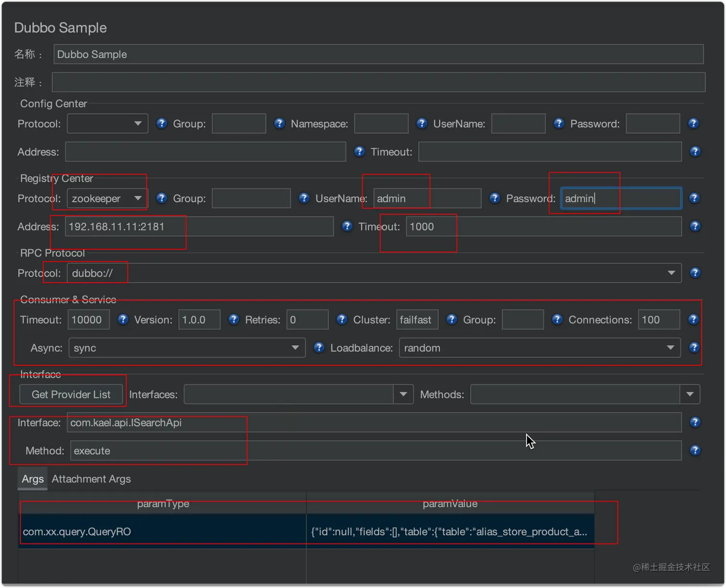The width and height of the screenshot is (726, 588).
Task: Select paramType cell com.xx.query.QueryRO
Action: click(162, 531)
